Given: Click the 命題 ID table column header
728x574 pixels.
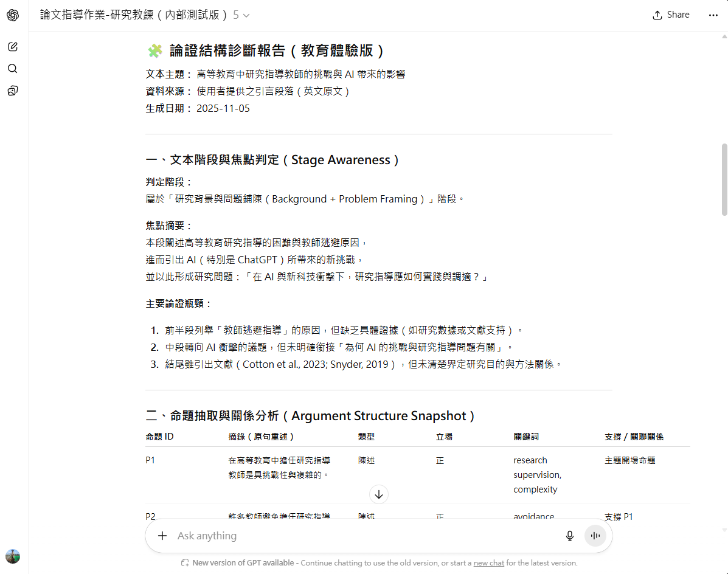Looking at the screenshot, I should 160,437.
